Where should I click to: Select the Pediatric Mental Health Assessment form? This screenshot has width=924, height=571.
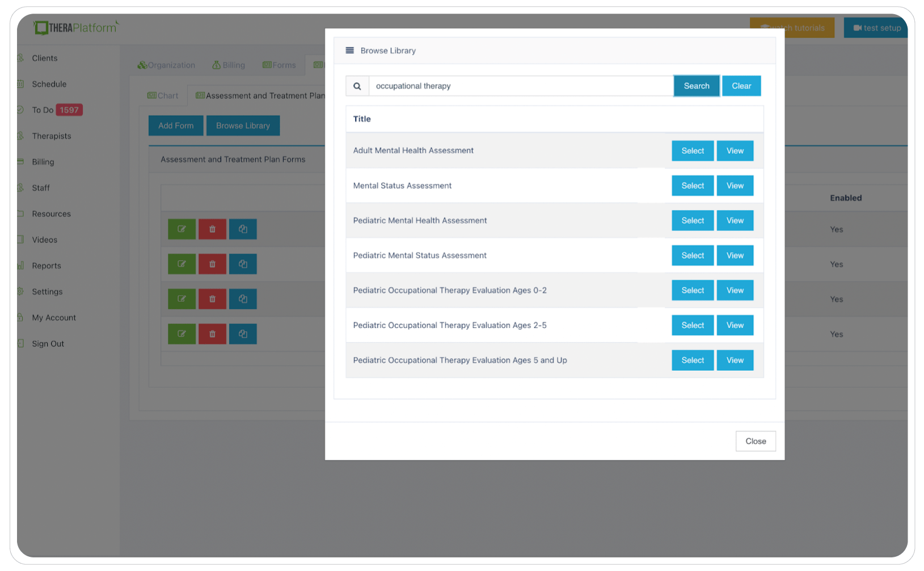click(693, 221)
